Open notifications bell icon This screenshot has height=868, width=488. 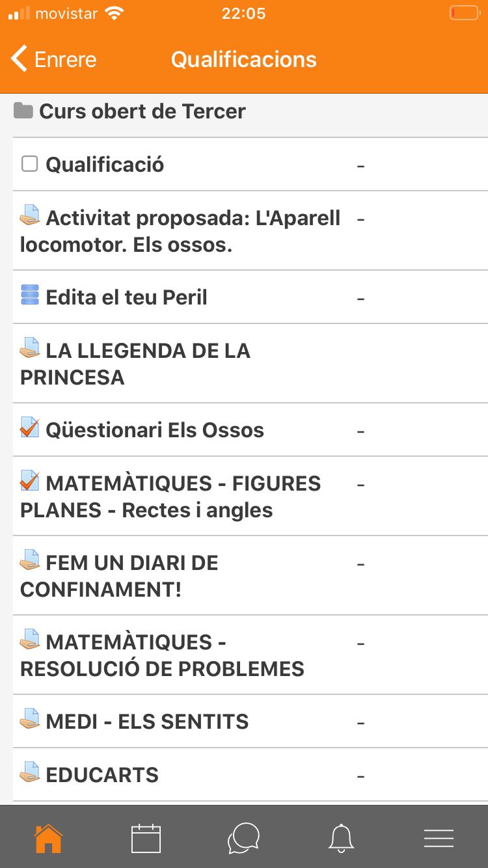click(341, 838)
